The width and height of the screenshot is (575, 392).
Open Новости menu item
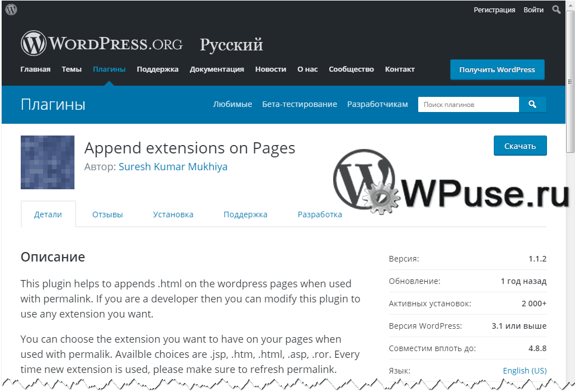[270, 69]
